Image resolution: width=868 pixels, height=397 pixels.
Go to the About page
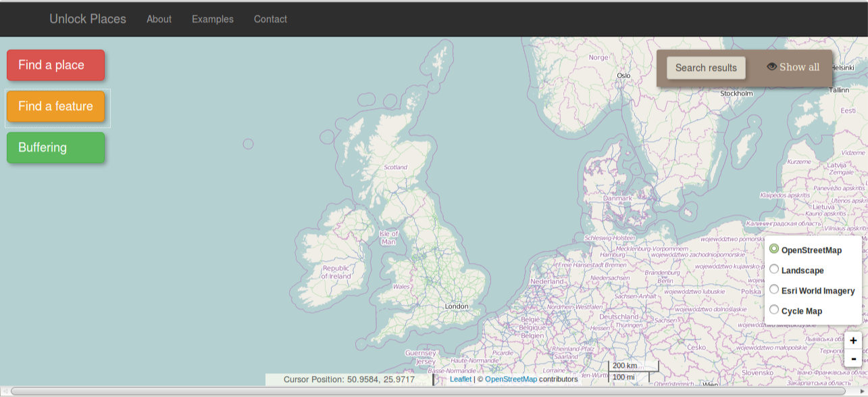pyautogui.click(x=159, y=19)
